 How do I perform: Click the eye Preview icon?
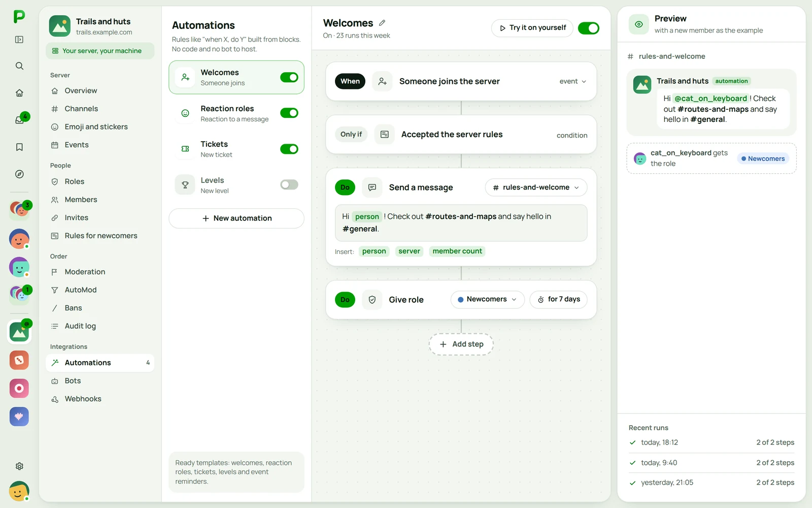[639, 24]
